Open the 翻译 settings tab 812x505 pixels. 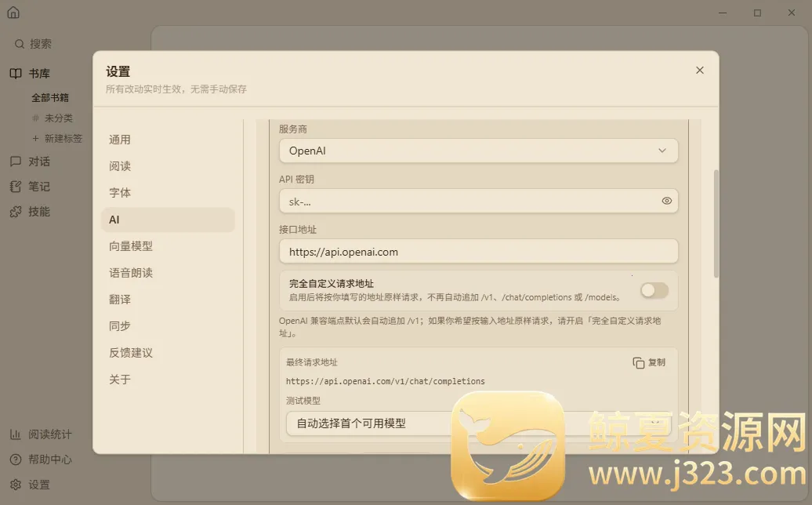click(x=168, y=300)
